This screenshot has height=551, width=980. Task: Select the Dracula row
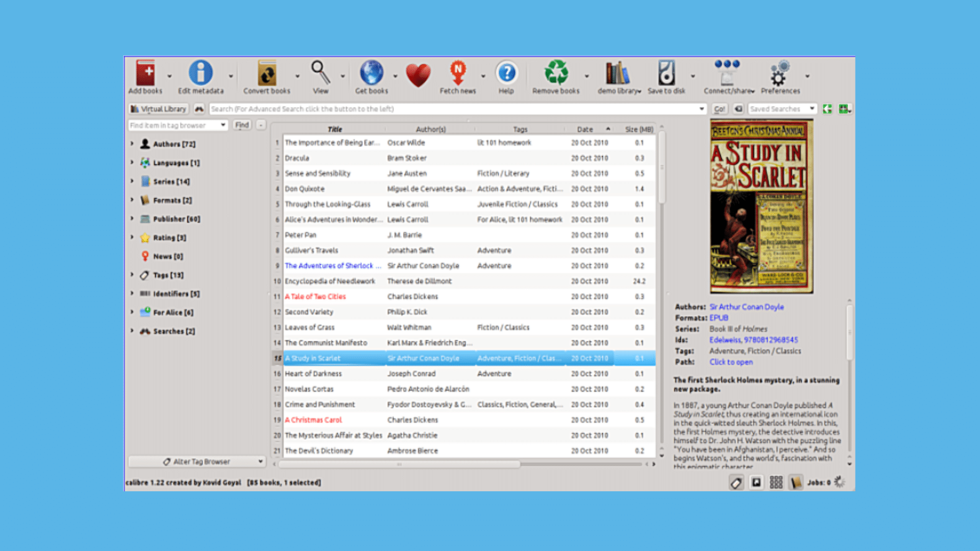(463, 158)
